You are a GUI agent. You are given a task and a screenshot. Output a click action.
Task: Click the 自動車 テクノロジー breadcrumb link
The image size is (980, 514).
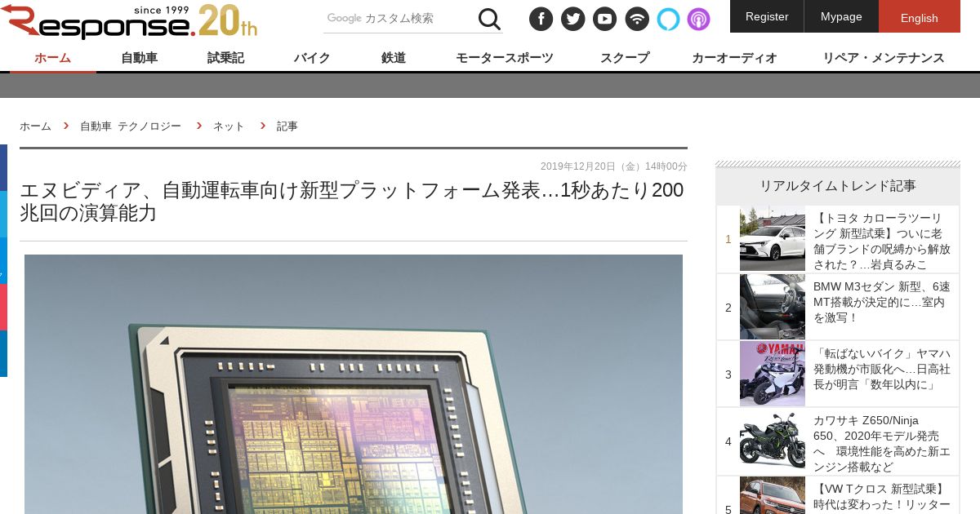131,126
